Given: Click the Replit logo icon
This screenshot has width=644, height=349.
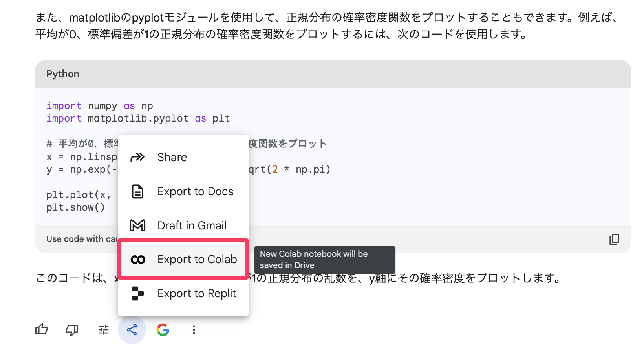Looking at the screenshot, I should coord(137,293).
